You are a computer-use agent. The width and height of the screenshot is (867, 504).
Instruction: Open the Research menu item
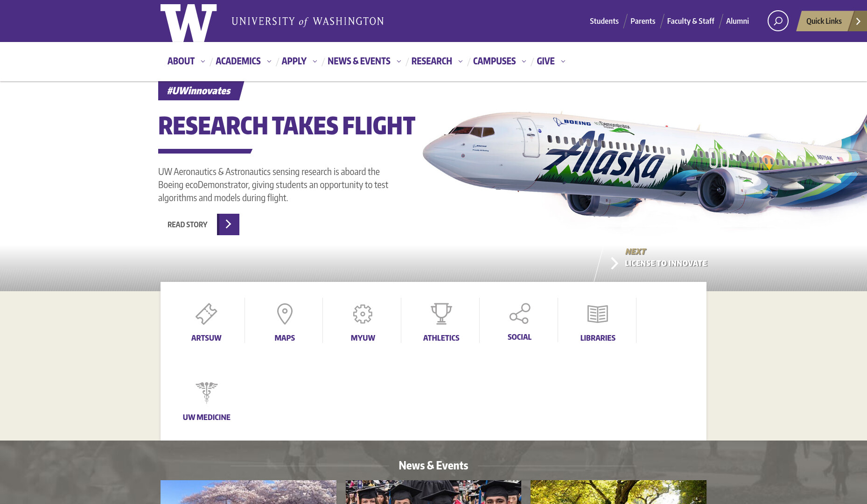pyautogui.click(x=432, y=61)
